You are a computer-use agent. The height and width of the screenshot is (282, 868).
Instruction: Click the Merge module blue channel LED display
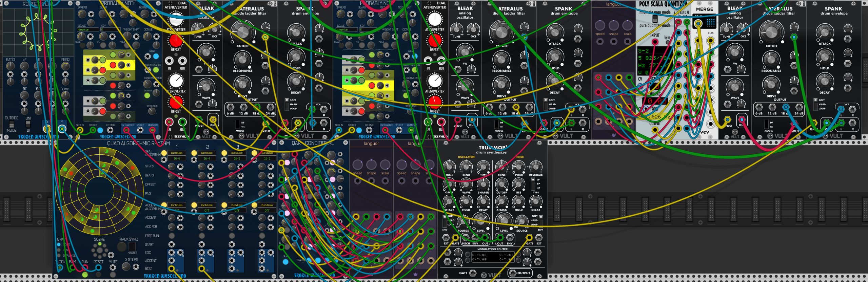point(711,23)
